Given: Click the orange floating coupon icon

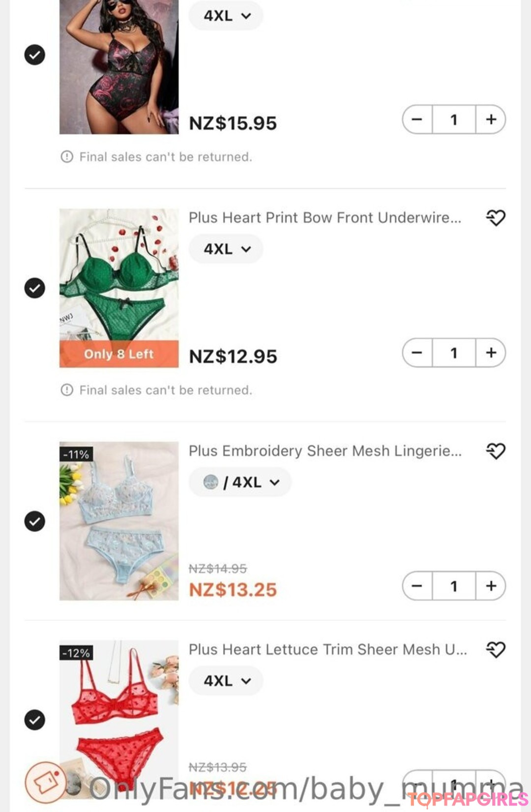Looking at the screenshot, I should point(45,782).
